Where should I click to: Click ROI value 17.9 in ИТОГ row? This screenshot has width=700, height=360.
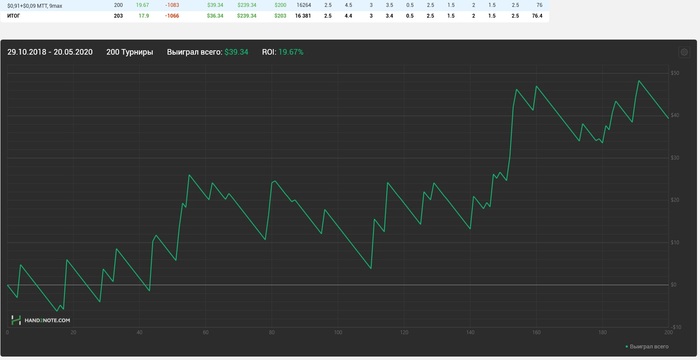coord(144,16)
